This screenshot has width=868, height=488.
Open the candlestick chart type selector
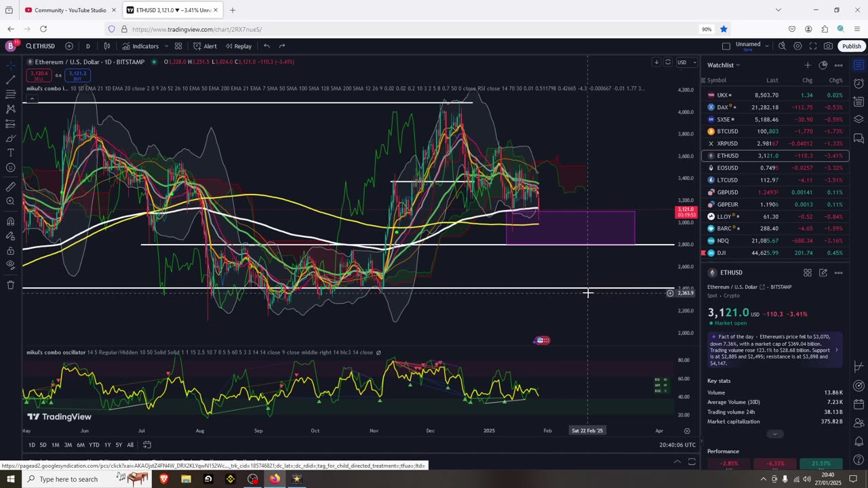coord(107,46)
